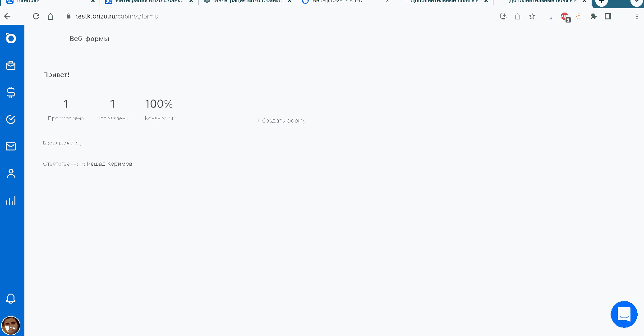This screenshot has width=644, height=336.
Task: Open the dollar finance section
Action: point(11,92)
